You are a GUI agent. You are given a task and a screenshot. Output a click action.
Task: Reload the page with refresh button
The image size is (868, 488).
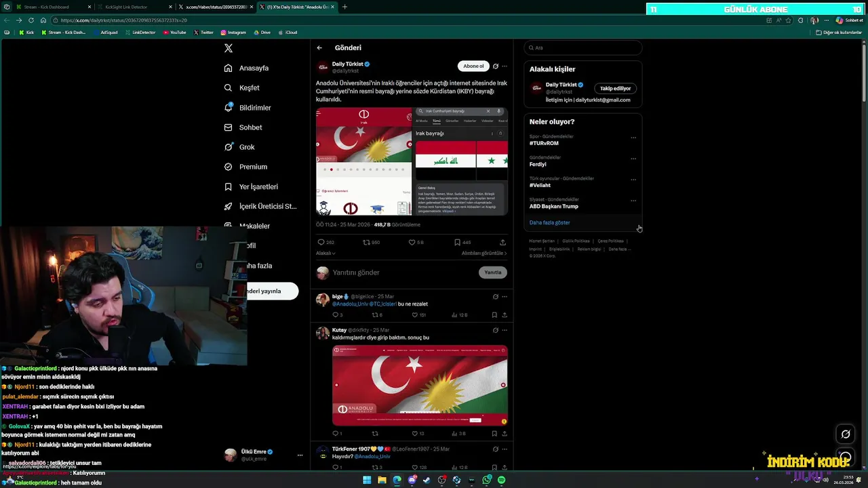(31, 20)
